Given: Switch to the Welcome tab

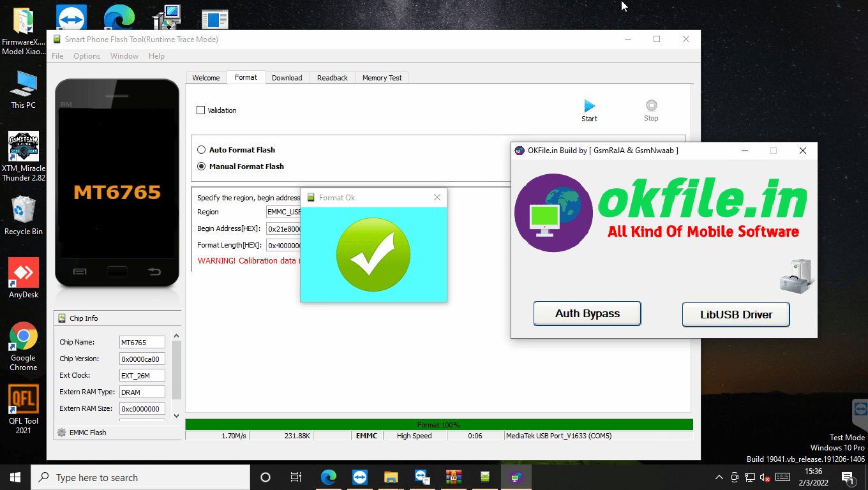Looking at the screenshot, I should pos(206,78).
